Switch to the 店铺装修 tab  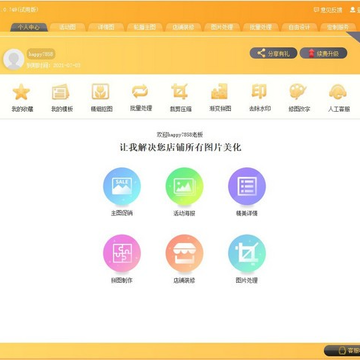pos(183,27)
